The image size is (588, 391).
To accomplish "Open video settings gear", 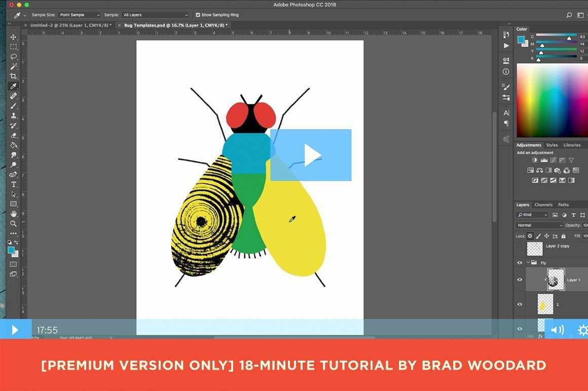I will tap(582, 330).
